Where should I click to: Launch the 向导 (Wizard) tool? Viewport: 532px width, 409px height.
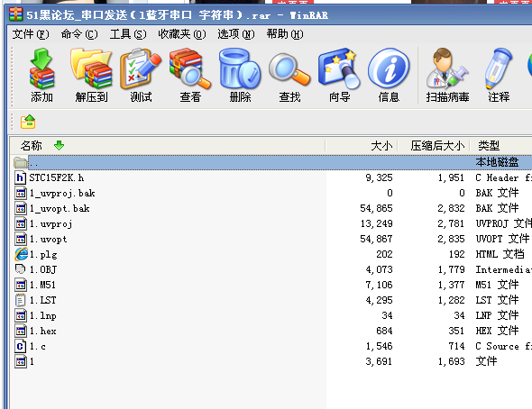point(339,76)
